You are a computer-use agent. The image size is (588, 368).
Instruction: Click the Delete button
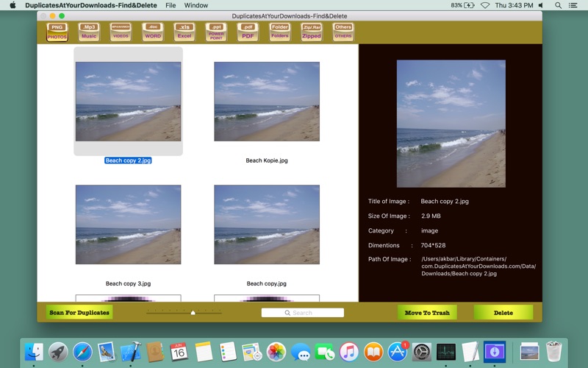(503, 312)
